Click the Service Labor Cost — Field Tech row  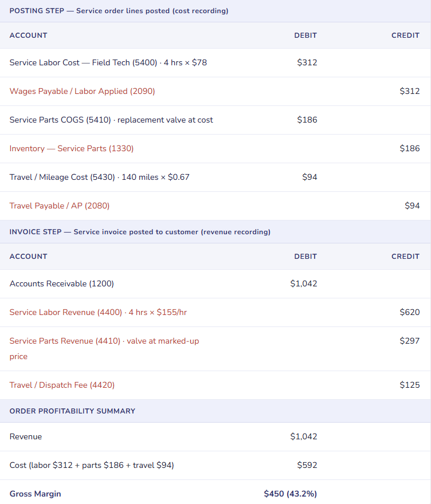[108, 62]
